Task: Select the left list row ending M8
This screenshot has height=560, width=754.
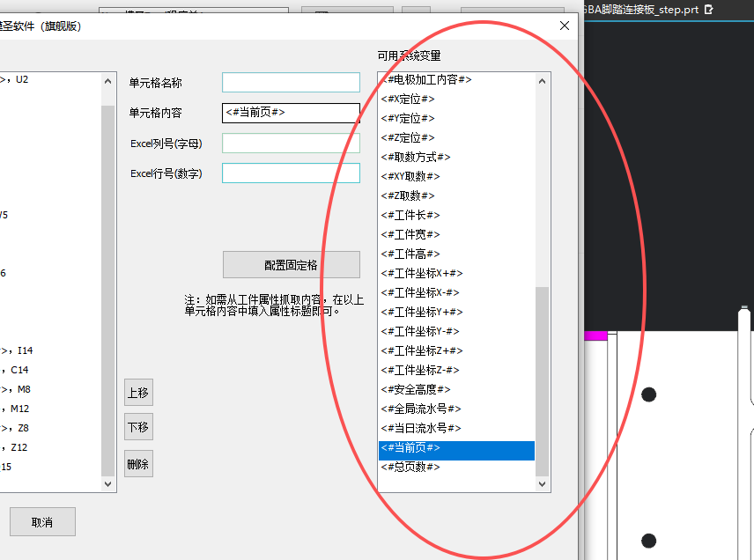Action: (x=50, y=389)
